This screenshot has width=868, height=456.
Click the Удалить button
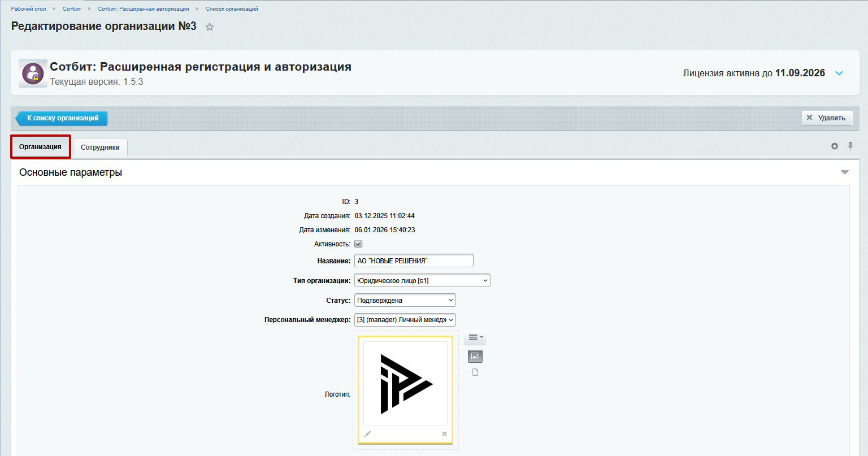826,118
